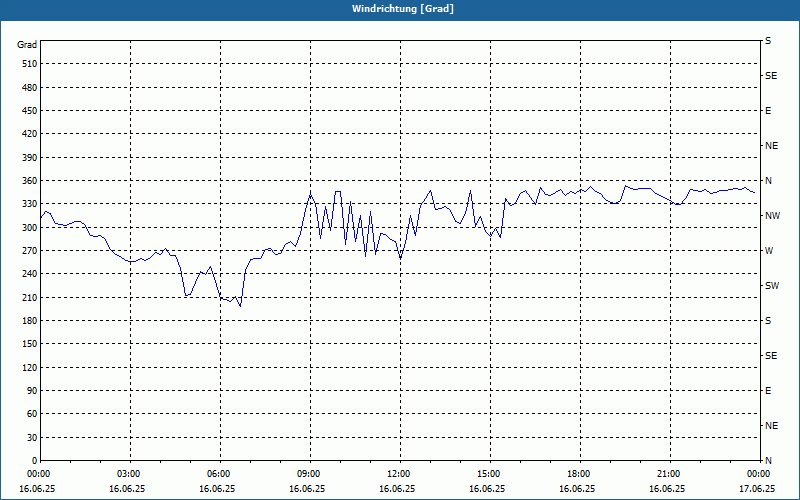Click the 21:00 time axis label

[x=667, y=474]
